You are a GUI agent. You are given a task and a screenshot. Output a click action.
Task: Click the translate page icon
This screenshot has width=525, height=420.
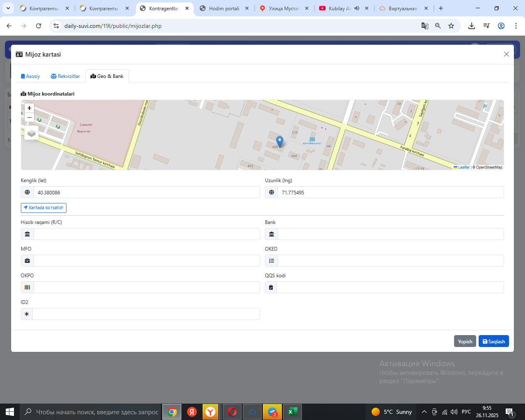click(425, 26)
